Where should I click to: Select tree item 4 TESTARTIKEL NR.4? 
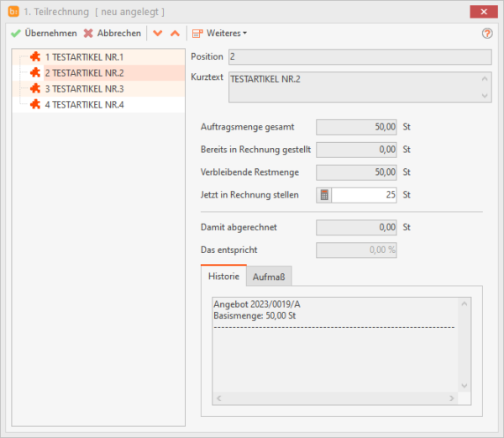83,105
